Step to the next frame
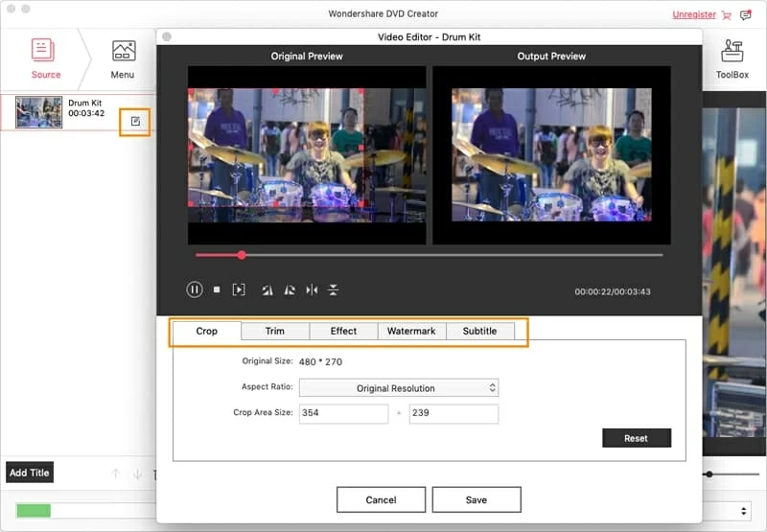Viewport: 767px width, 532px height. click(239, 289)
